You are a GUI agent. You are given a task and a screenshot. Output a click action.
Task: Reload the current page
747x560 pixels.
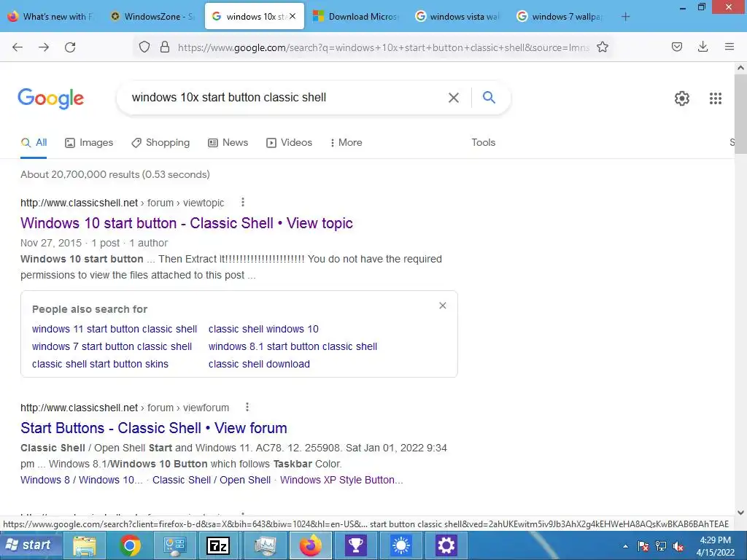click(x=70, y=47)
